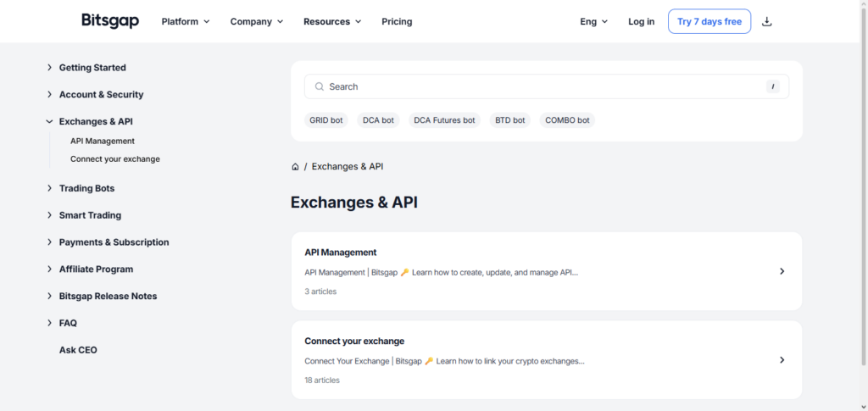This screenshot has width=868, height=411.
Task: Click the Try 7 days free button
Action: (x=709, y=21)
